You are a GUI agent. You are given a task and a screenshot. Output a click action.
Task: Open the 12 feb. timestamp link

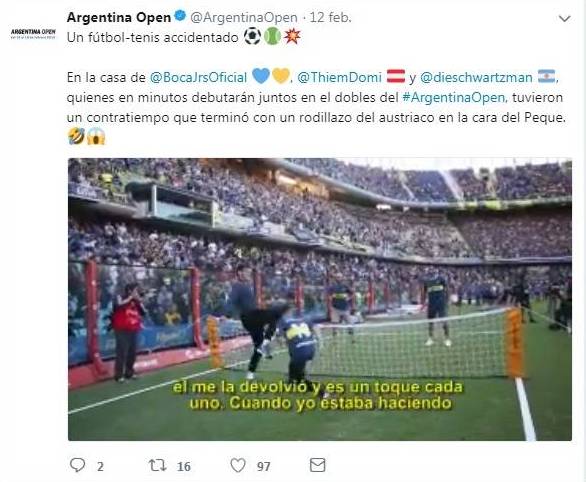pyautogui.click(x=330, y=18)
